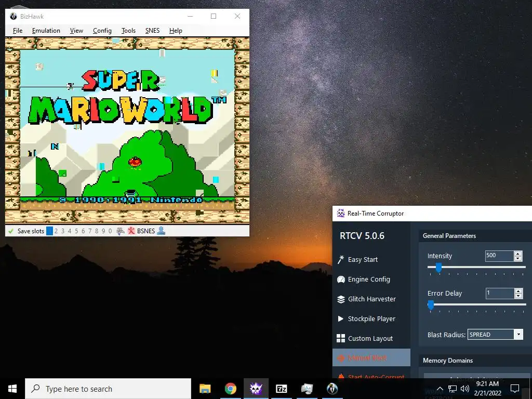Trigger the Manual Blast button
This screenshot has width=532, height=399.
[371, 357]
